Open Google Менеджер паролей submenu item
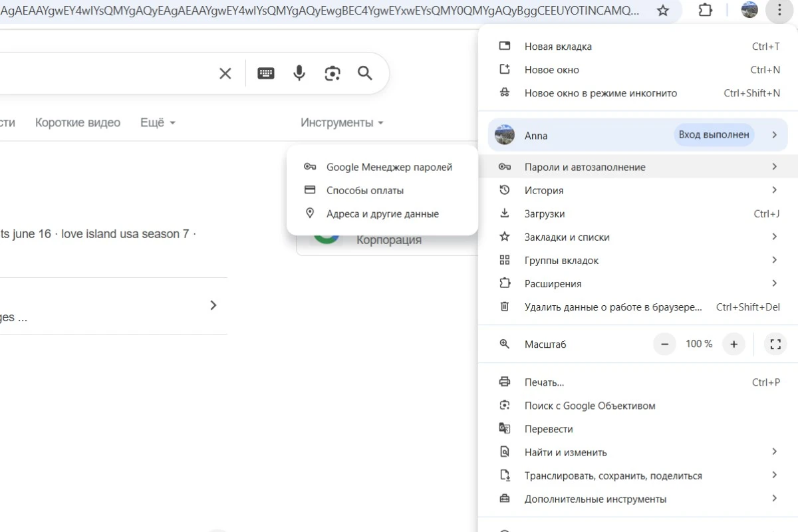 pos(382,167)
